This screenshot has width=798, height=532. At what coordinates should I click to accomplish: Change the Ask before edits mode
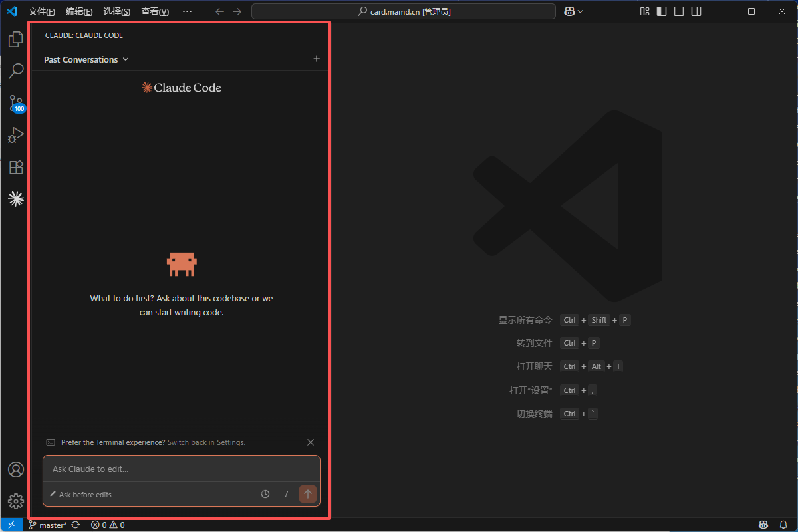80,495
